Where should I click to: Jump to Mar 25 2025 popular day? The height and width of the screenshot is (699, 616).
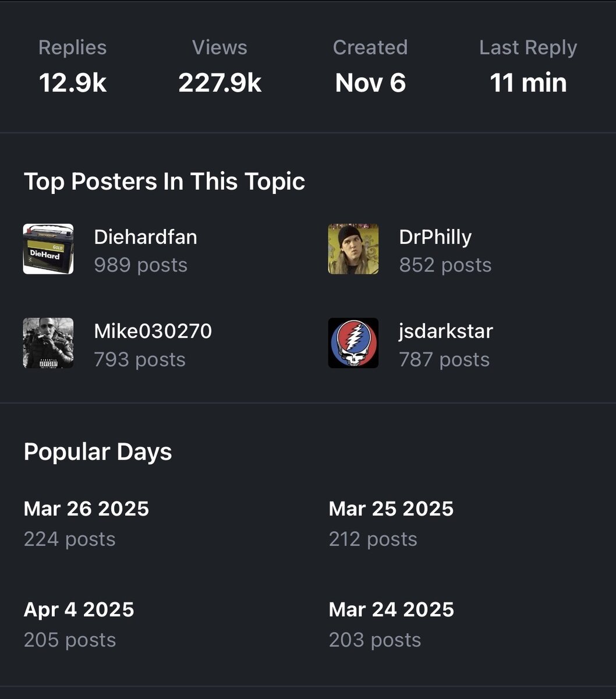click(391, 509)
